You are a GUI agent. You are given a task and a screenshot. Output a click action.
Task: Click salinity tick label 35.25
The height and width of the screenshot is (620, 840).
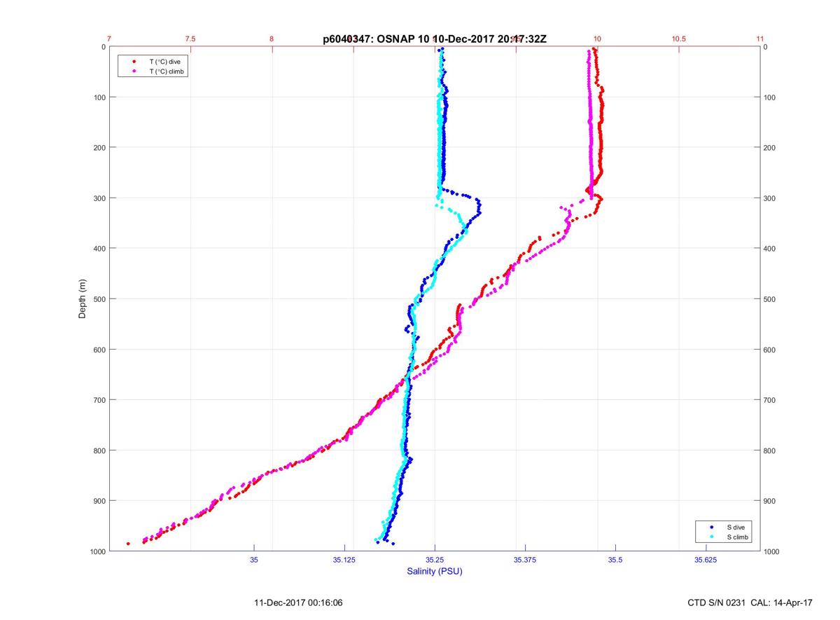(435, 560)
